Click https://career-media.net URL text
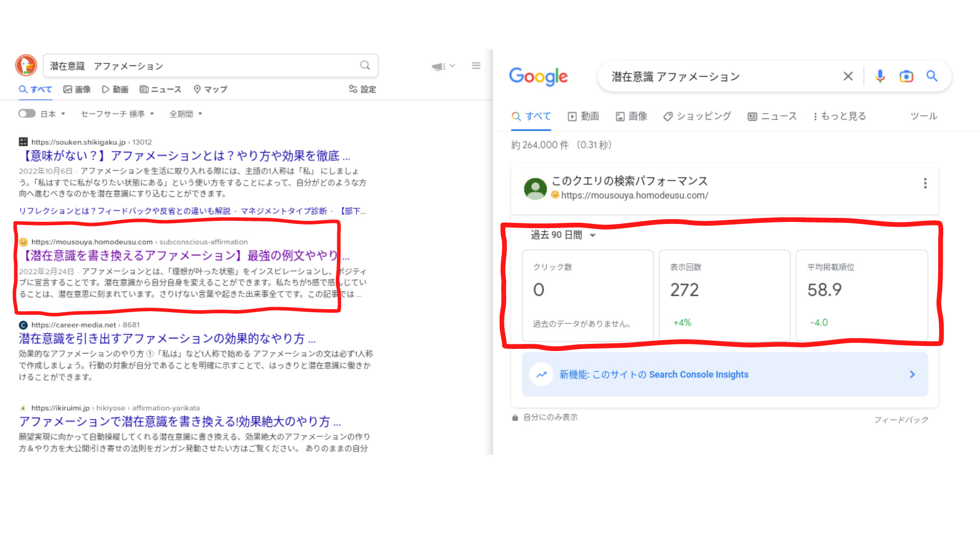The width and height of the screenshot is (980, 551). 73,325
